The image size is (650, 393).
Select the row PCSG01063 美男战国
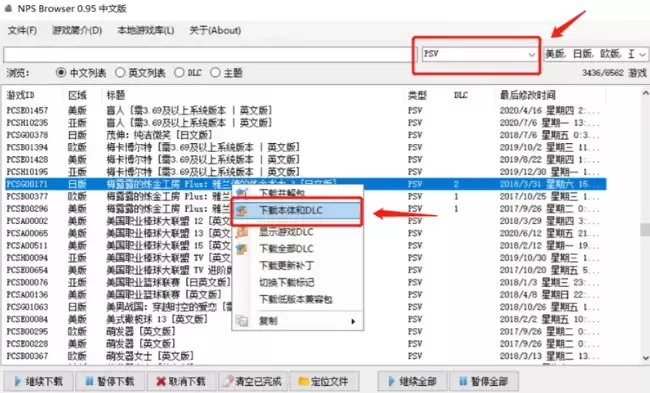(x=305, y=307)
